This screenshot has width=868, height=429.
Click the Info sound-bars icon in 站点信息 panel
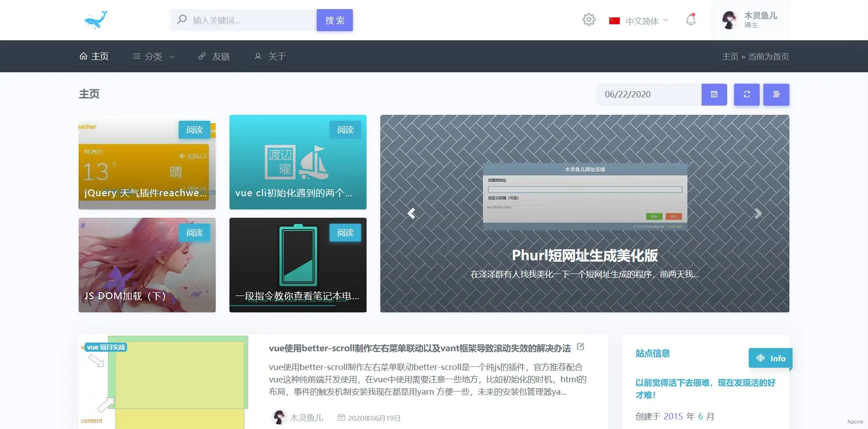tap(761, 358)
